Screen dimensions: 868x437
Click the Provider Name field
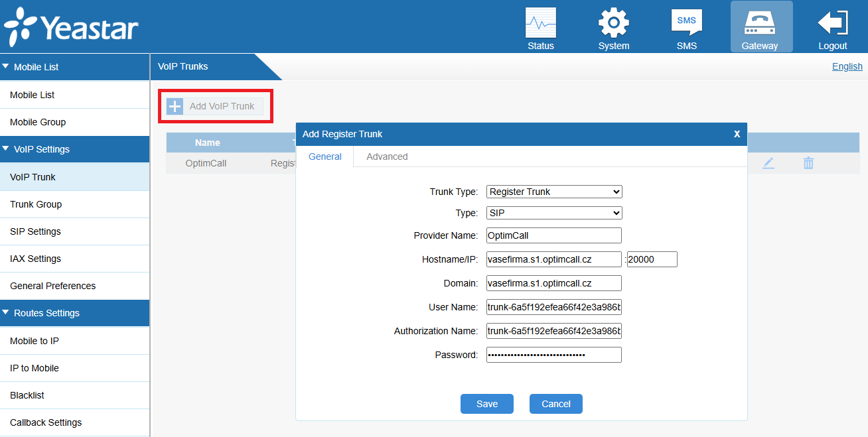pos(554,235)
